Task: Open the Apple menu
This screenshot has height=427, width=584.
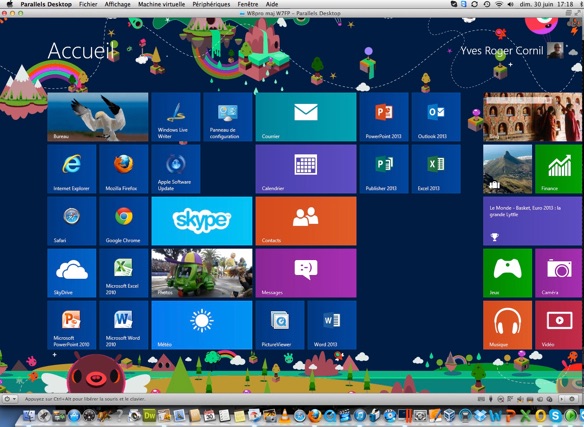Action: 10,4
